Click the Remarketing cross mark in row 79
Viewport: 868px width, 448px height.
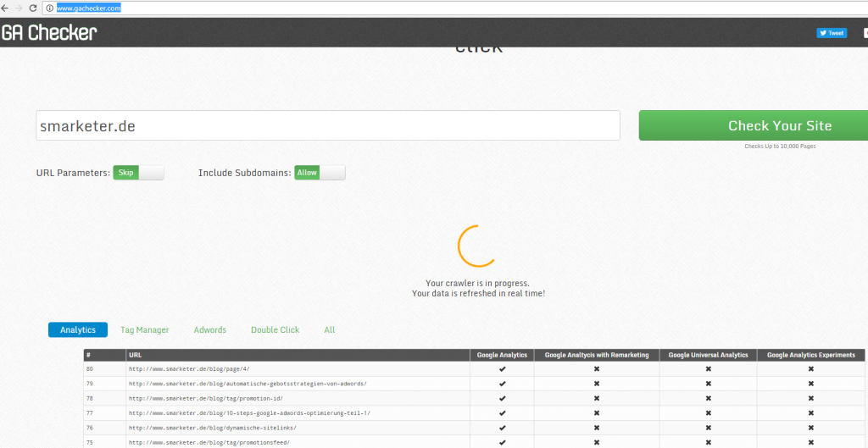pyautogui.click(x=597, y=384)
